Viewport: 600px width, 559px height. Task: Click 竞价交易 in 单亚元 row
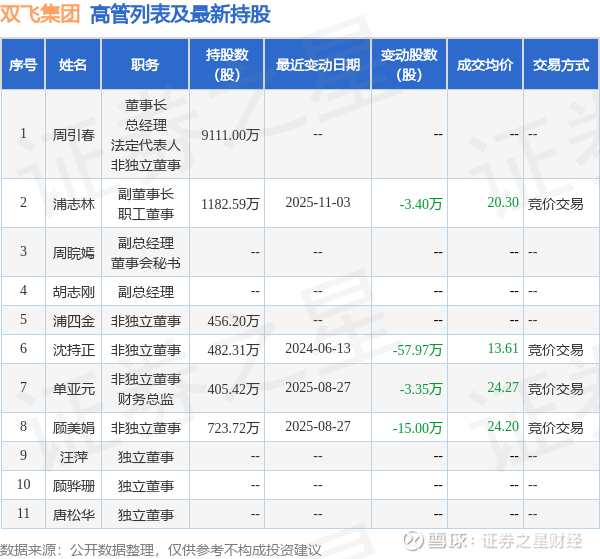point(556,389)
